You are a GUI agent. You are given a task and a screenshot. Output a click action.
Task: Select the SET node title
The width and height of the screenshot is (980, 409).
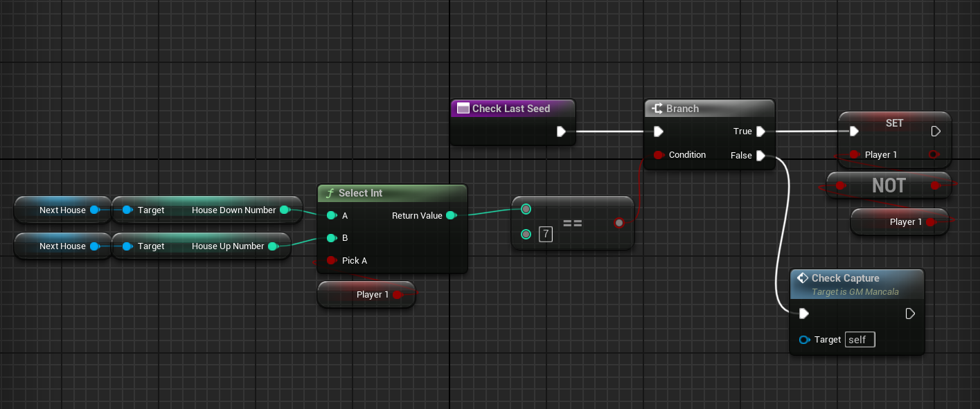[x=894, y=122]
